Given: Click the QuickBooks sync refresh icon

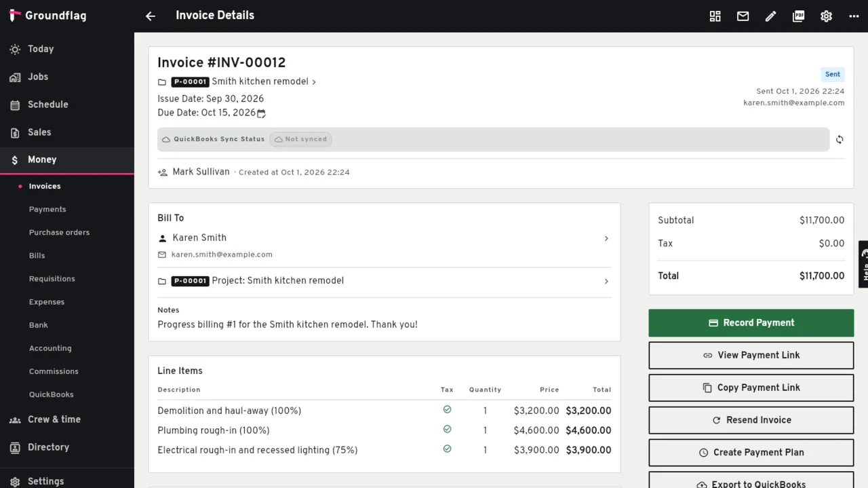Looking at the screenshot, I should [x=840, y=139].
